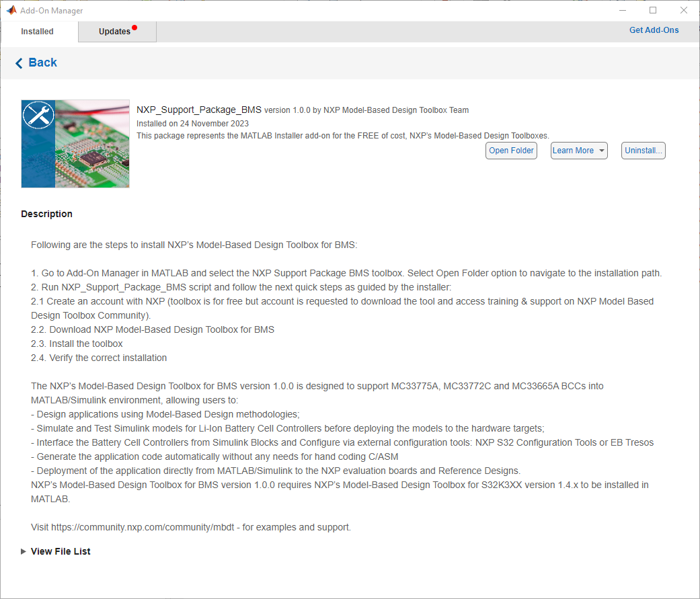The image size is (700, 599).
Task: Click the Back navigation arrow icon
Action: coord(18,63)
